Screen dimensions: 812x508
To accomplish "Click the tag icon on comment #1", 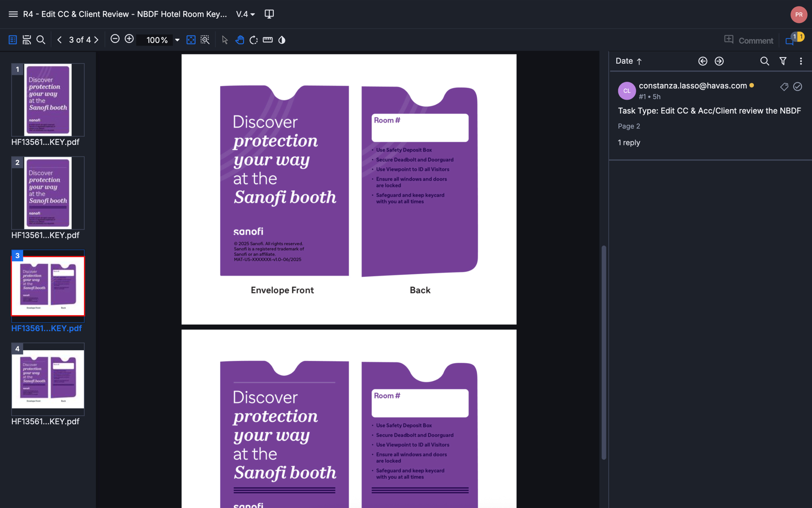I will pos(784,87).
